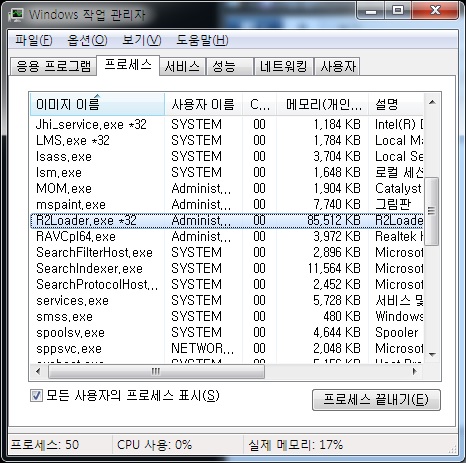The width and height of the screenshot is (466, 463).
Task: Select the SearchIndexer.exe process
Action: (227, 268)
